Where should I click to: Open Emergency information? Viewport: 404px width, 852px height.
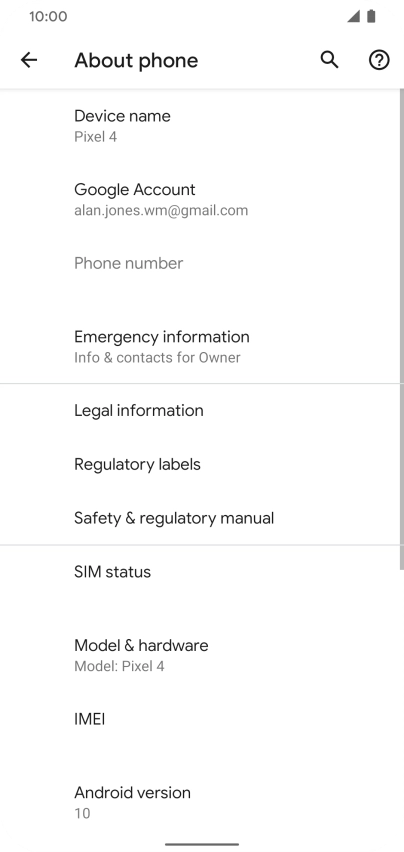(x=200, y=346)
